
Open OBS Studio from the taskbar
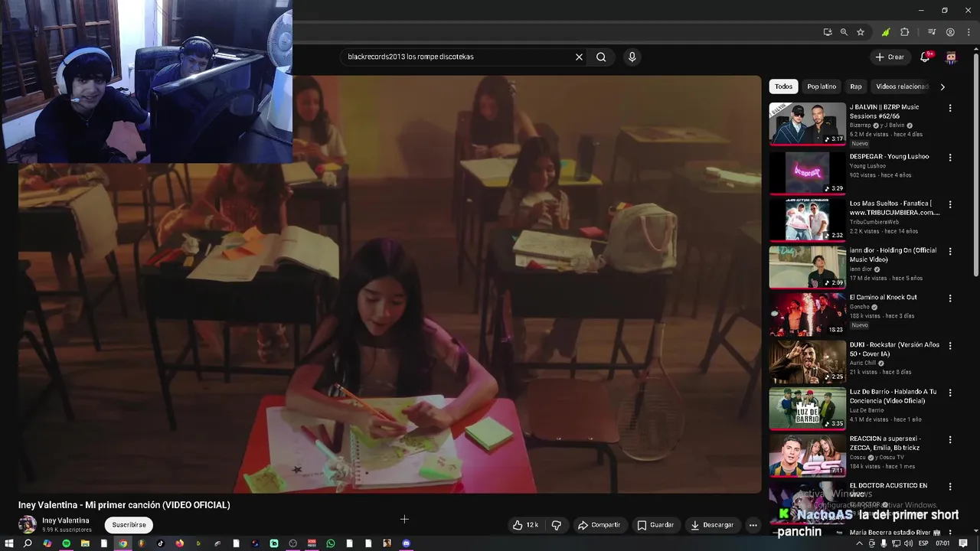[292, 543]
